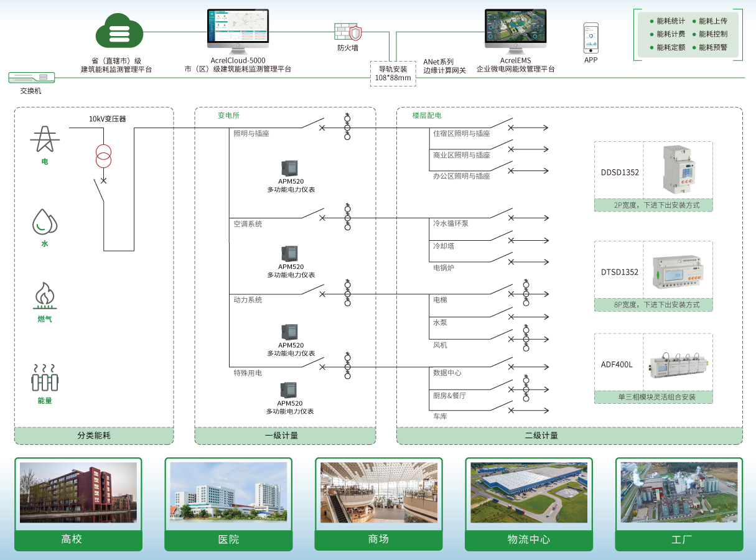Click the green cloud platform icon
This screenshot has height=560, width=756.
point(119,32)
